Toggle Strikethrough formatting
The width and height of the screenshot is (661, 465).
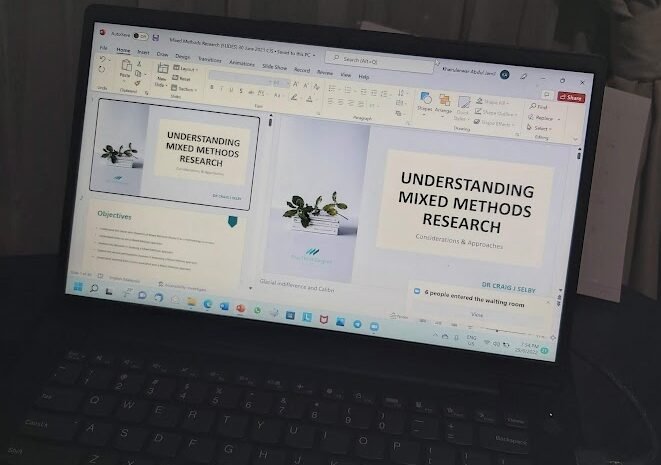click(x=251, y=92)
